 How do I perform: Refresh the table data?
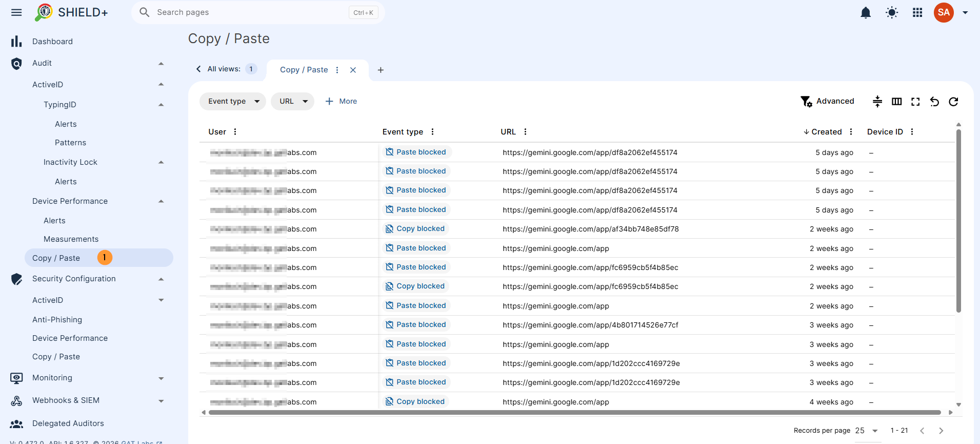pos(953,102)
